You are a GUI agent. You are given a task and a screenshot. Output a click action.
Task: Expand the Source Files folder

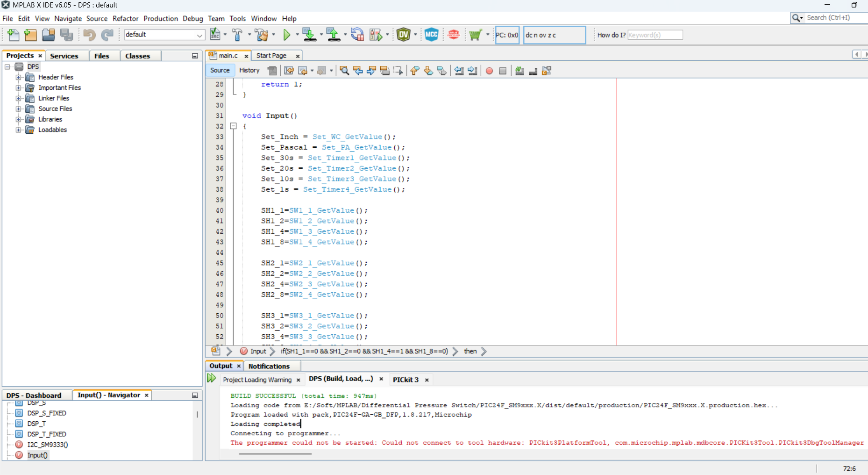(x=19, y=109)
